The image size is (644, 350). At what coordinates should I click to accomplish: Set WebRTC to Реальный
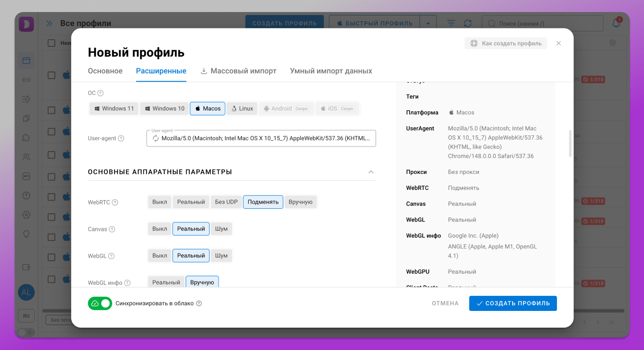tap(191, 202)
